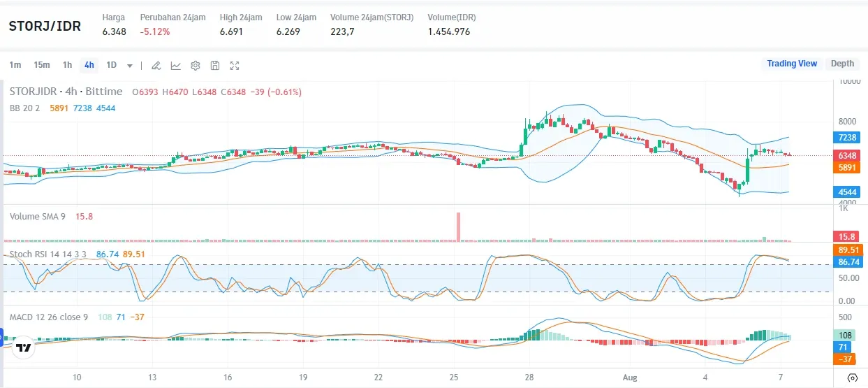868x388 pixels.
Task: Click the 28 date label on time axis
Action: click(530, 378)
